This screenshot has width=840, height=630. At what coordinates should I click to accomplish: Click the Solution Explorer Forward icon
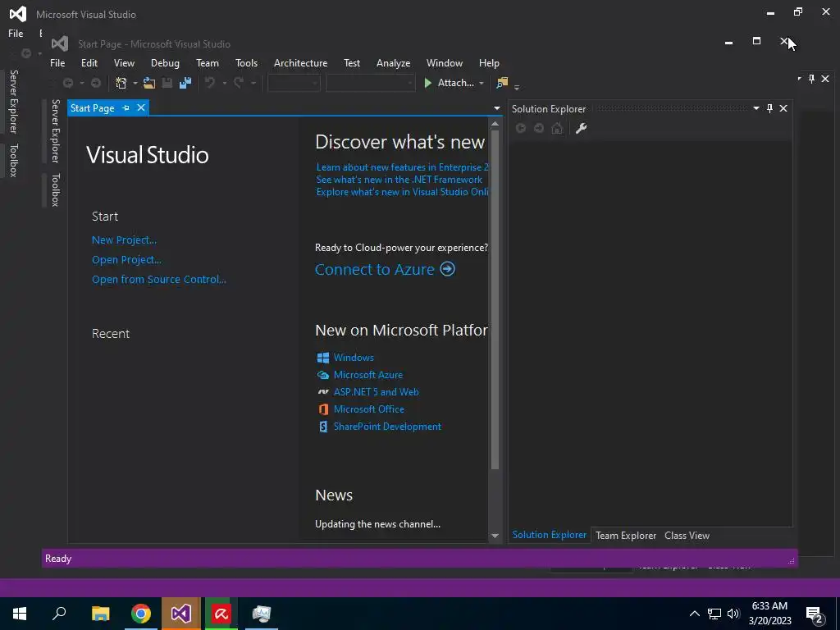coord(539,128)
